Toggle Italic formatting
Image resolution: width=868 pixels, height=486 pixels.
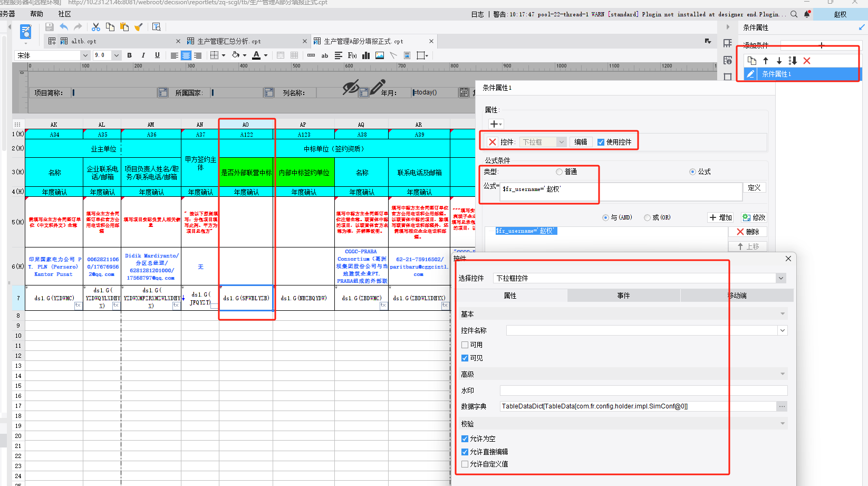click(x=143, y=55)
